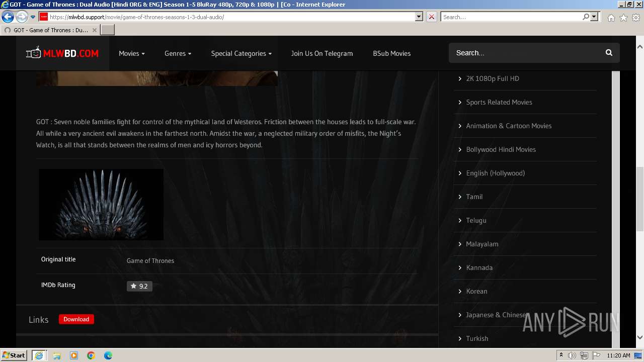Click the sidebar inner scrollbar track
This screenshot has width=644, height=362.
(616, 209)
